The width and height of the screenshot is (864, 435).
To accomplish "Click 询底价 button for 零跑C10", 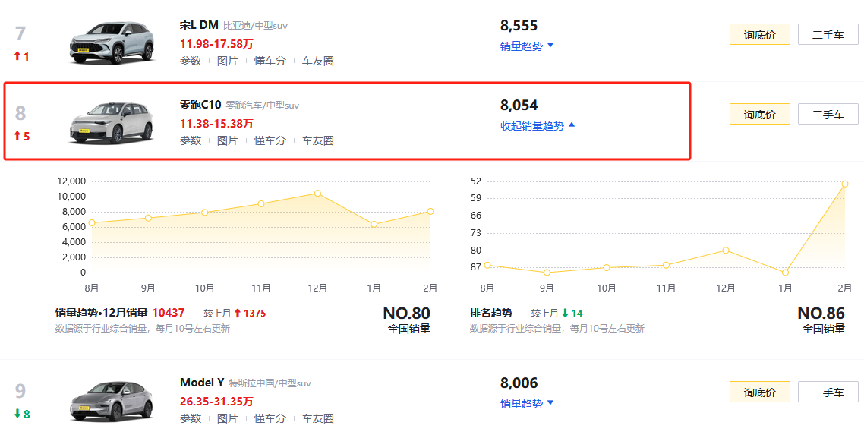I will (760, 114).
